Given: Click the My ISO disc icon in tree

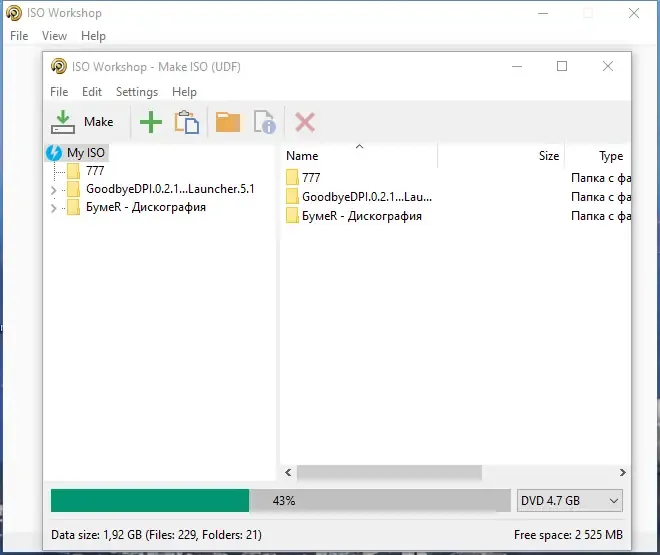Looking at the screenshot, I should (54, 153).
